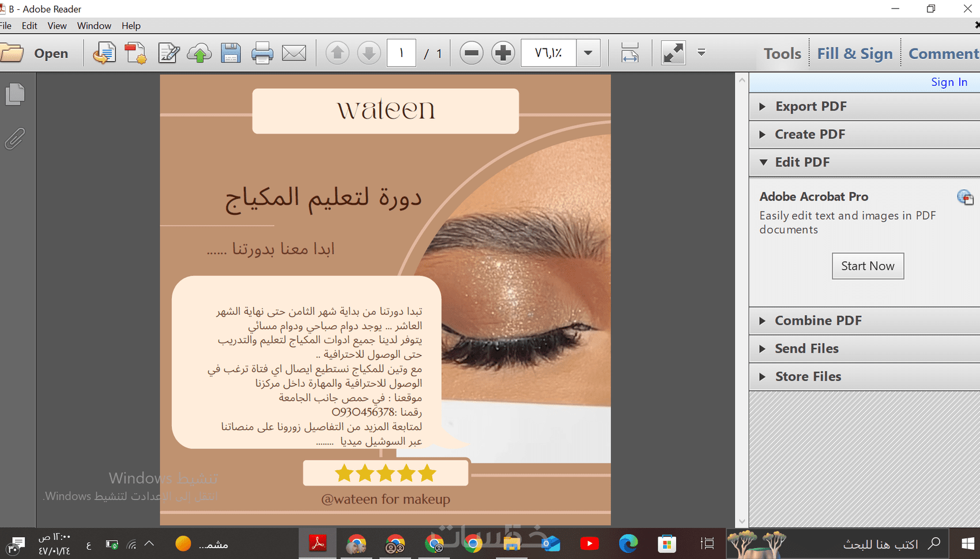Expand the Create PDF section
The height and width of the screenshot is (559, 980).
[x=865, y=134]
